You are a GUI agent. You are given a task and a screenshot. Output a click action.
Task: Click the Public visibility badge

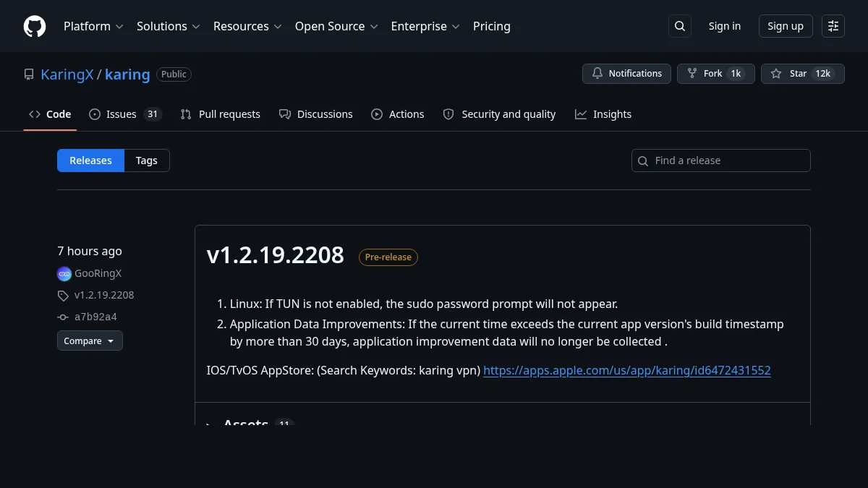174,74
